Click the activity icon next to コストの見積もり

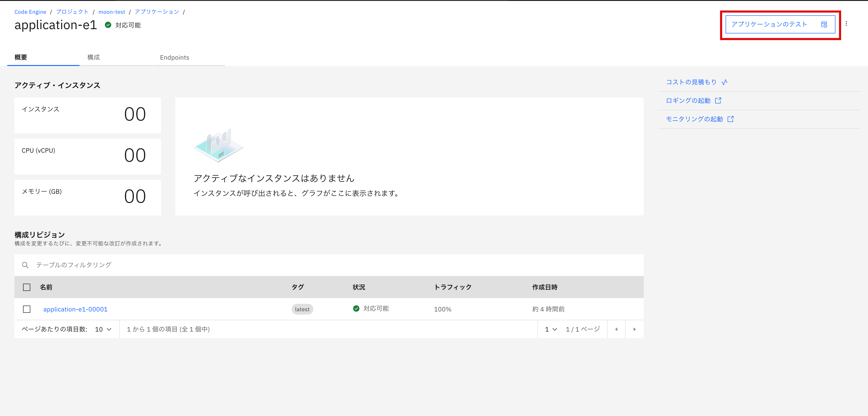coord(724,82)
